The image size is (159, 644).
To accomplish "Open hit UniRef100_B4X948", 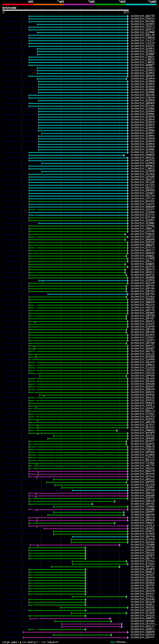I will click(x=142, y=22).
